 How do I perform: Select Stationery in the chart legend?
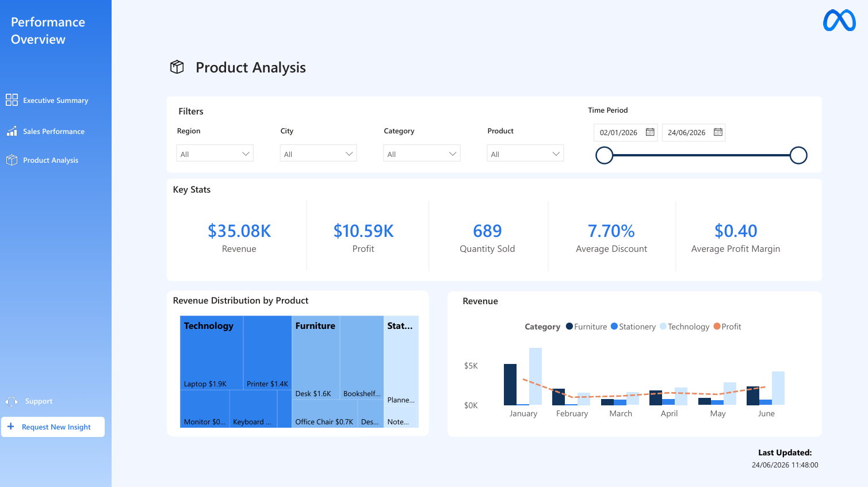point(633,327)
